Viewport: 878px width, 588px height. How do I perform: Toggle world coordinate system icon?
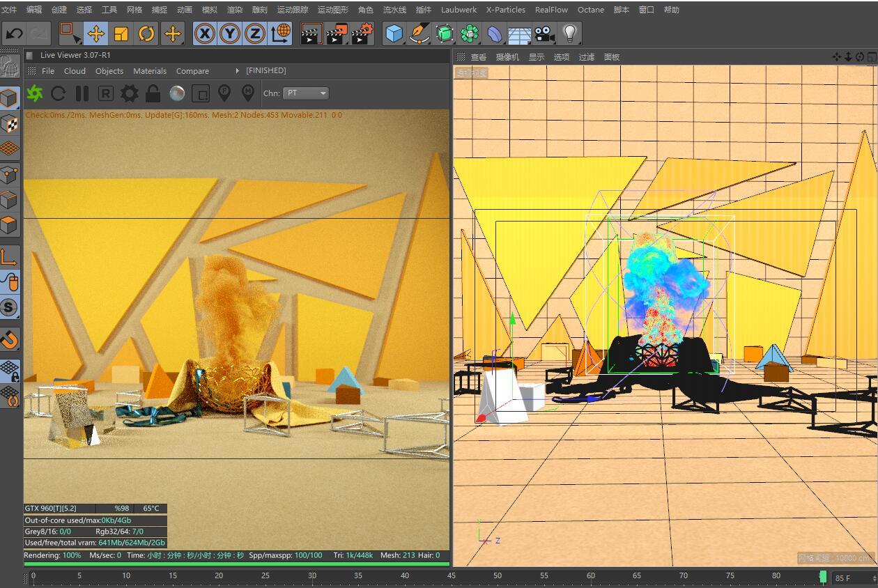pos(281,33)
